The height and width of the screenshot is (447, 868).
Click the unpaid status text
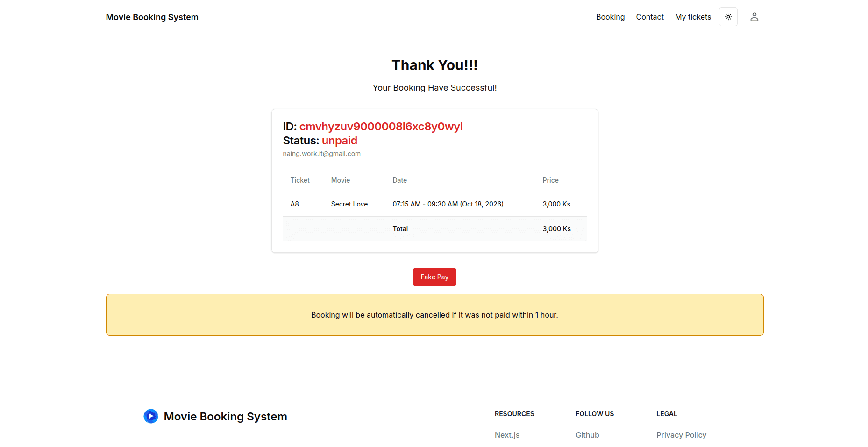click(340, 141)
